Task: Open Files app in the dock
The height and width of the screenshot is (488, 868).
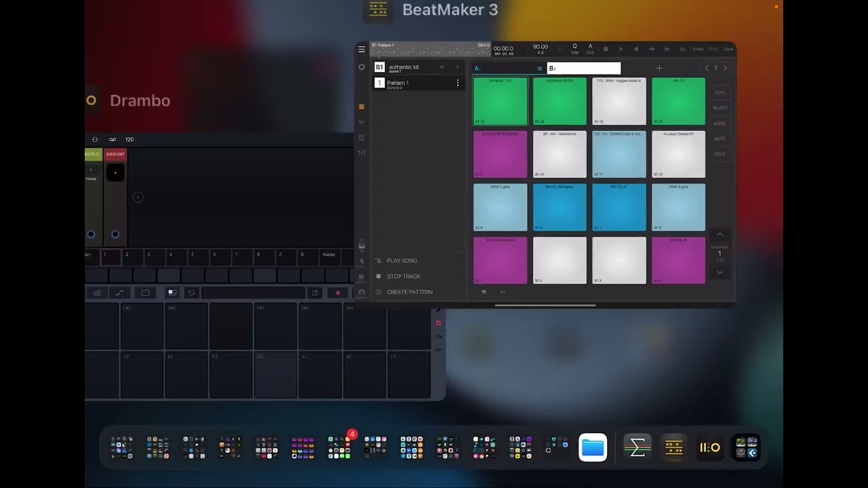Action: [593, 448]
